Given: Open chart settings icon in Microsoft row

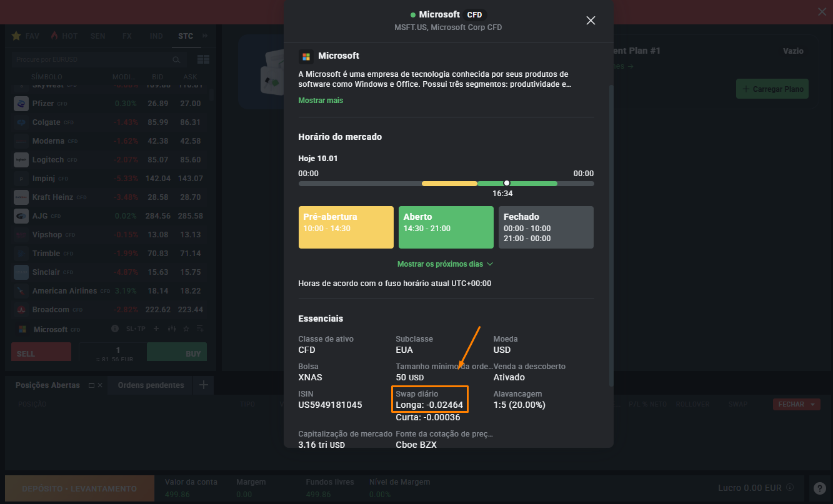Looking at the screenshot, I should (171, 329).
